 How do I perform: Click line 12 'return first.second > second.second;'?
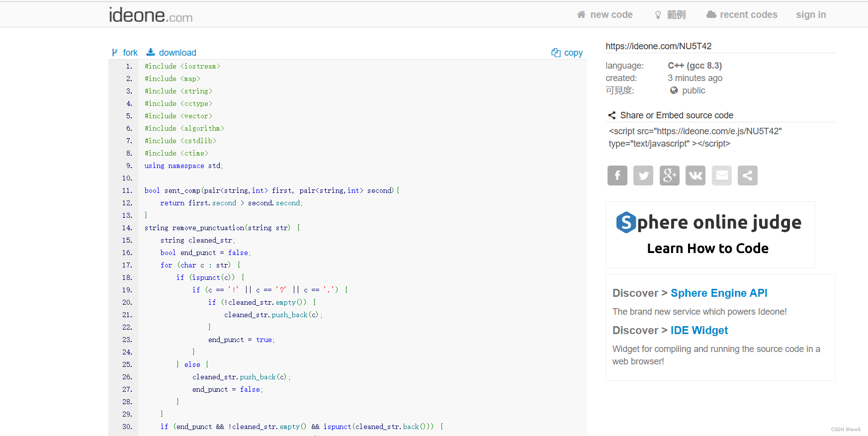click(x=231, y=203)
